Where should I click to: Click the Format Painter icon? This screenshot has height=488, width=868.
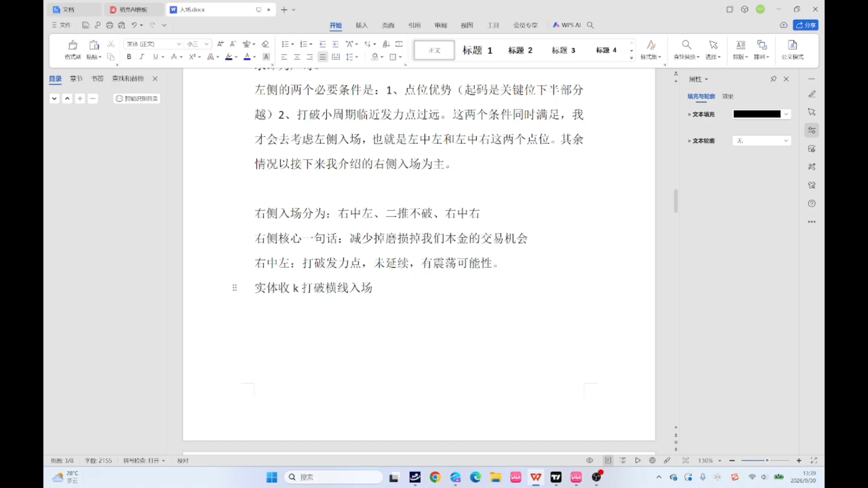click(x=72, y=49)
